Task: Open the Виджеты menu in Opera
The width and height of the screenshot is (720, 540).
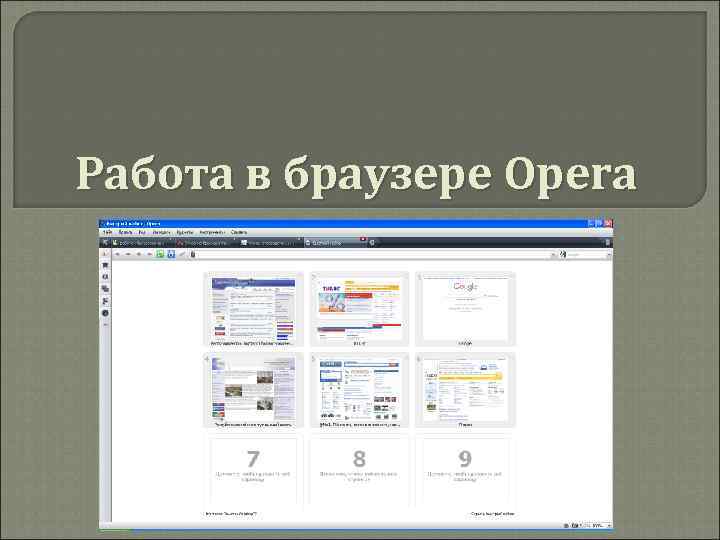Action: tap(185, 232)
